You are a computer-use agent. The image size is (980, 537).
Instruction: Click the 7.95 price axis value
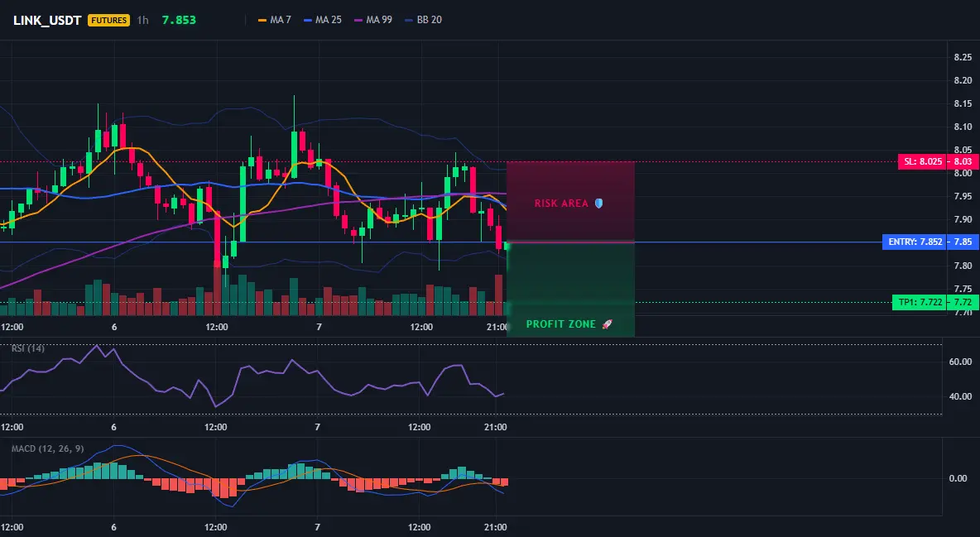(x=963, y=196)
